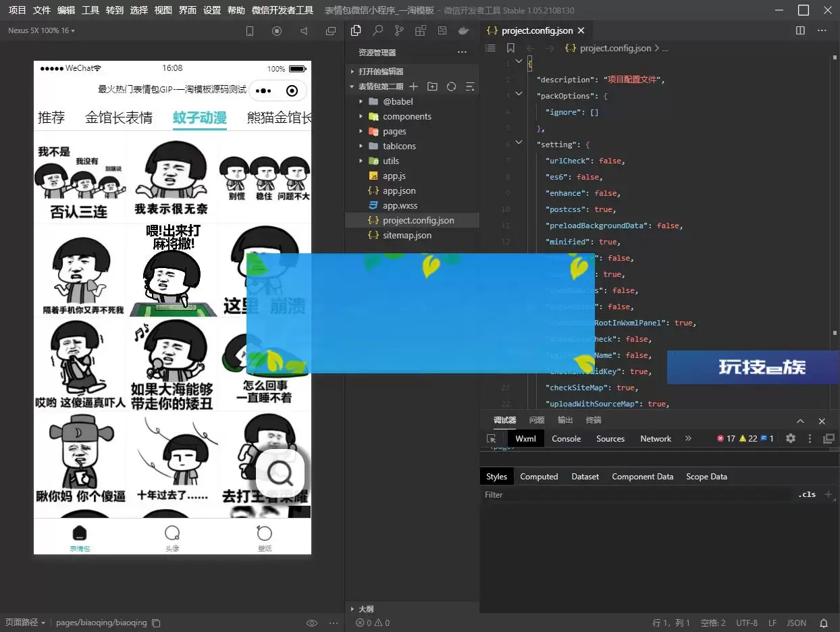The width and height of the screenshot is (840, 632).
Task: Open debugger settings gear
Action: click(x=791, y=438)
